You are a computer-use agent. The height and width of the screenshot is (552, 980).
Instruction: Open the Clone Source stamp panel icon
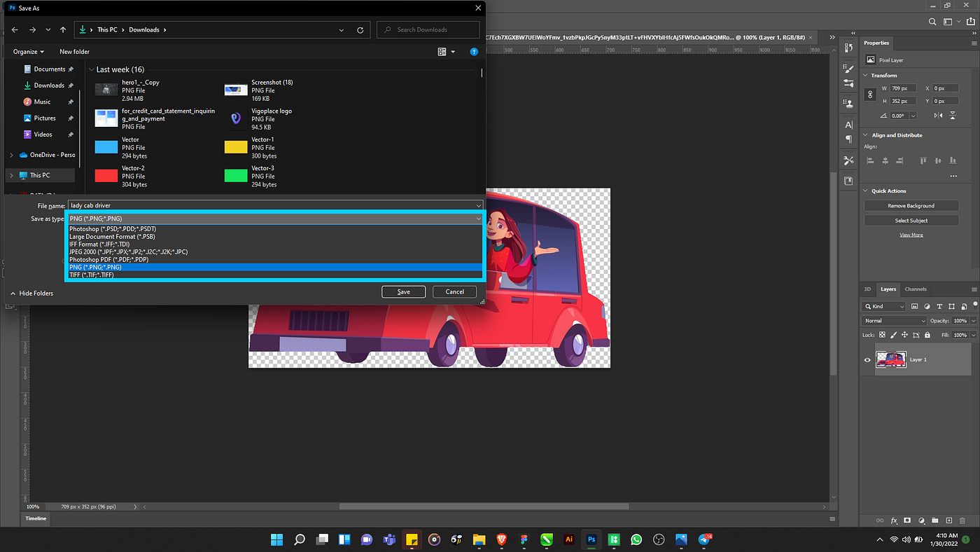pos(848,103)
